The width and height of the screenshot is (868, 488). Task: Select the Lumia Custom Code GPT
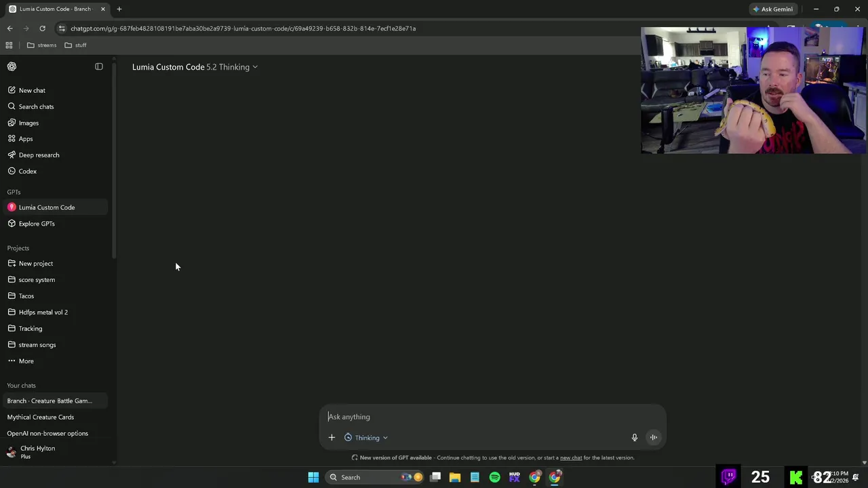pyautogui.click(x=54, y=207)
